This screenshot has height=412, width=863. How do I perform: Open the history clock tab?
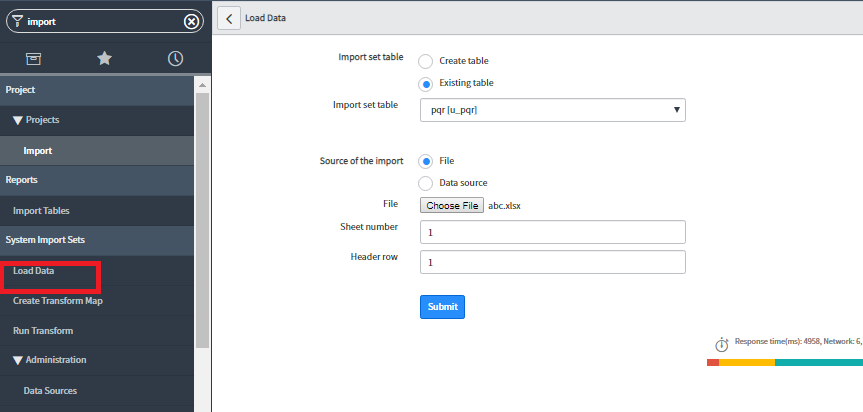click(x=175, y=59)
